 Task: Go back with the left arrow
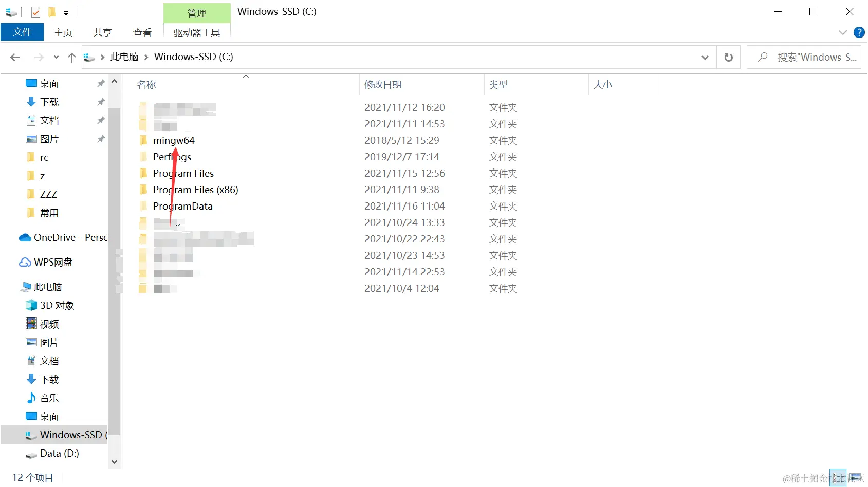[15, 57]
